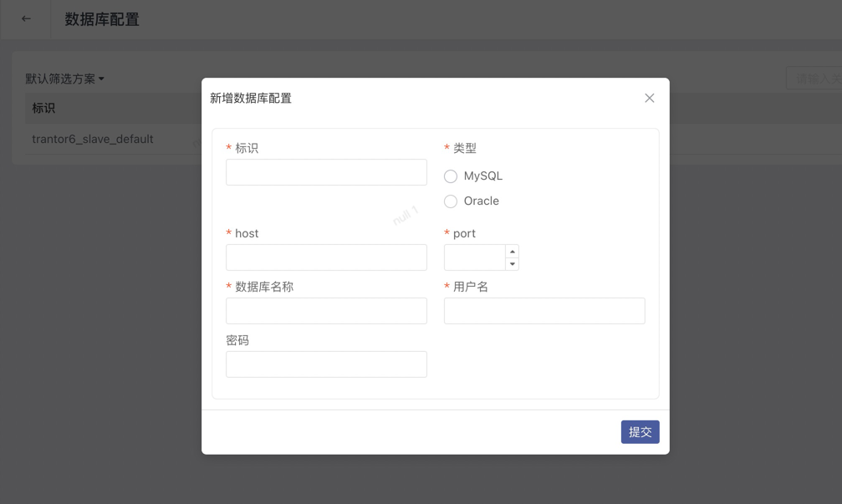The image size is (842, 504).
Task: Open the 默认筛选方案 dropdown
Action: [x=64, y=79]
